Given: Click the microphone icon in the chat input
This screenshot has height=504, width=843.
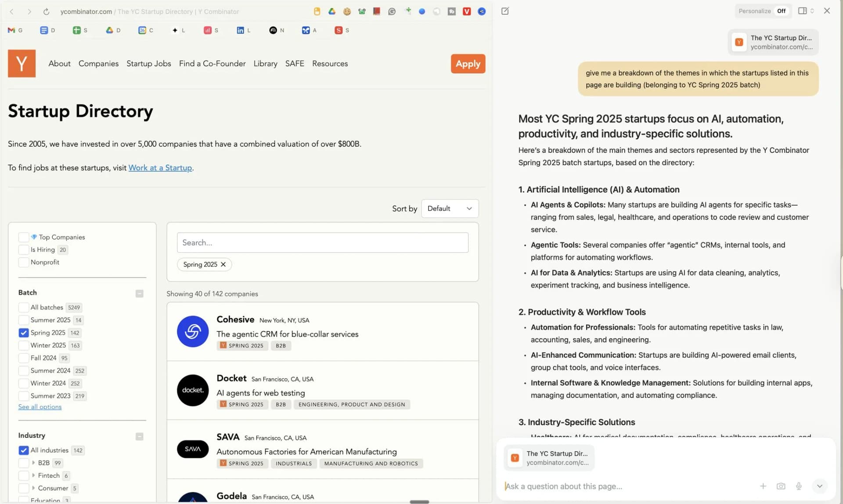Looking at the screenshot, I should click(x=799, y=486).
